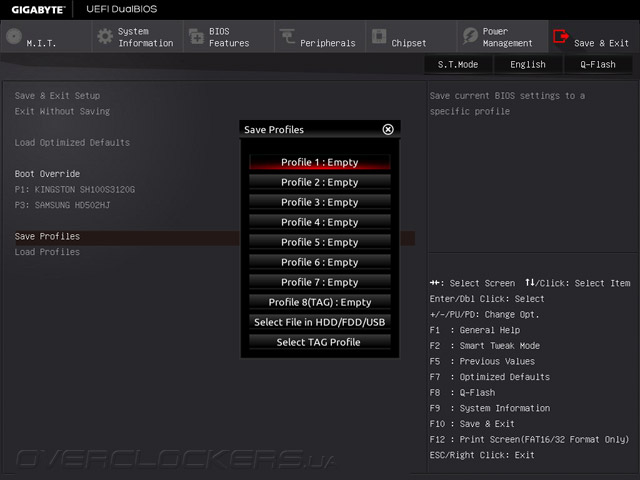The width and height of the screenshot is (640, 480).
Task: Close the Save Profiles dialog
Action: [x=388, y=129]
